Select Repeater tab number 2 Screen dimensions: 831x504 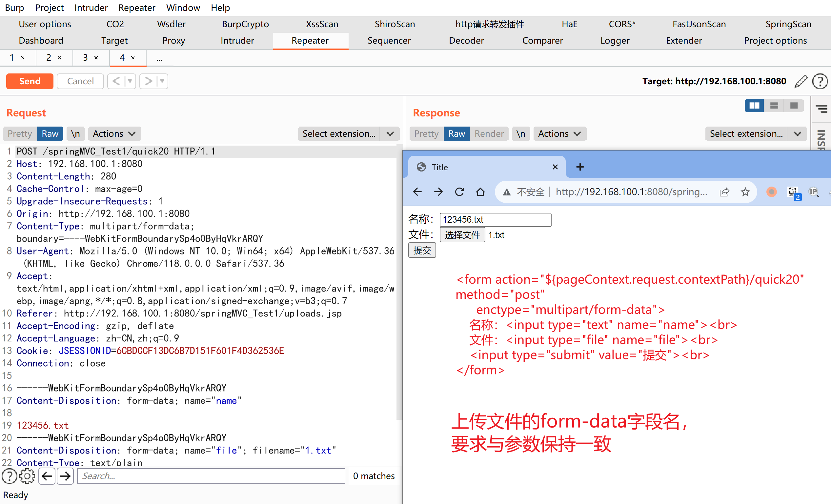pyautogui.click(x=49, y=58)
